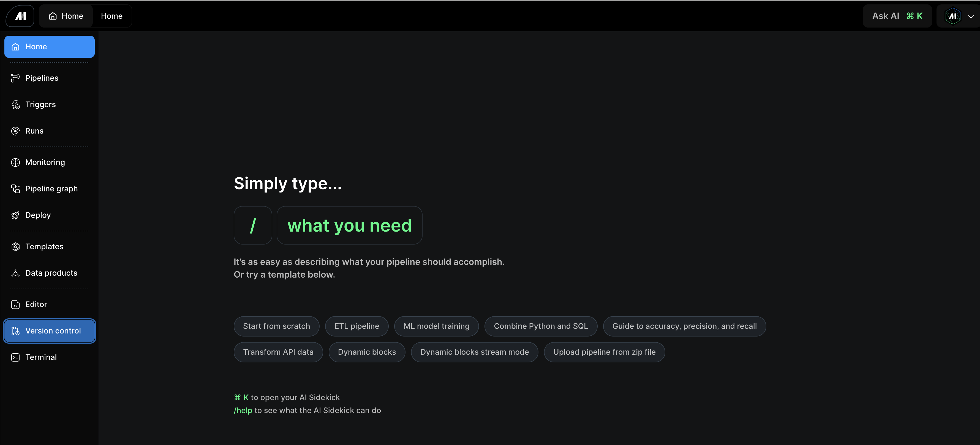
Task: Click the Mage AI logo icon
Action: point(20,16)
